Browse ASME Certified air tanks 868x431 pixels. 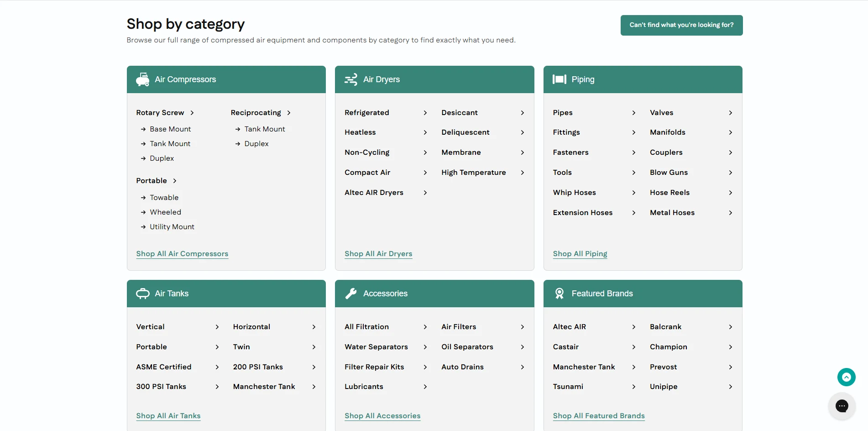(x=164, y=367)
